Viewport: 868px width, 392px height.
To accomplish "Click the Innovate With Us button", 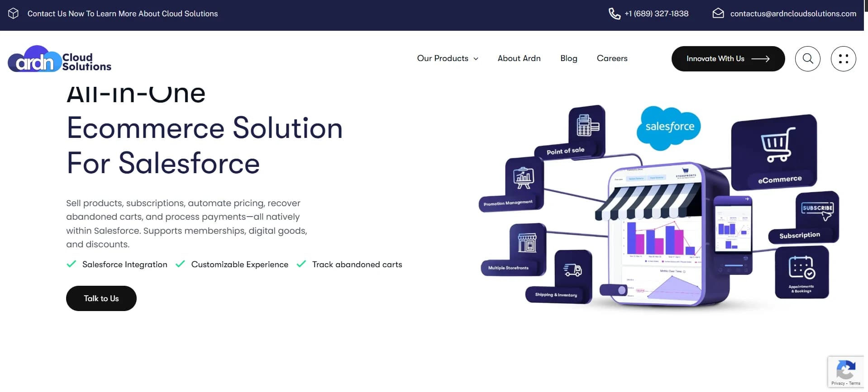I will (x=728, y=59).
